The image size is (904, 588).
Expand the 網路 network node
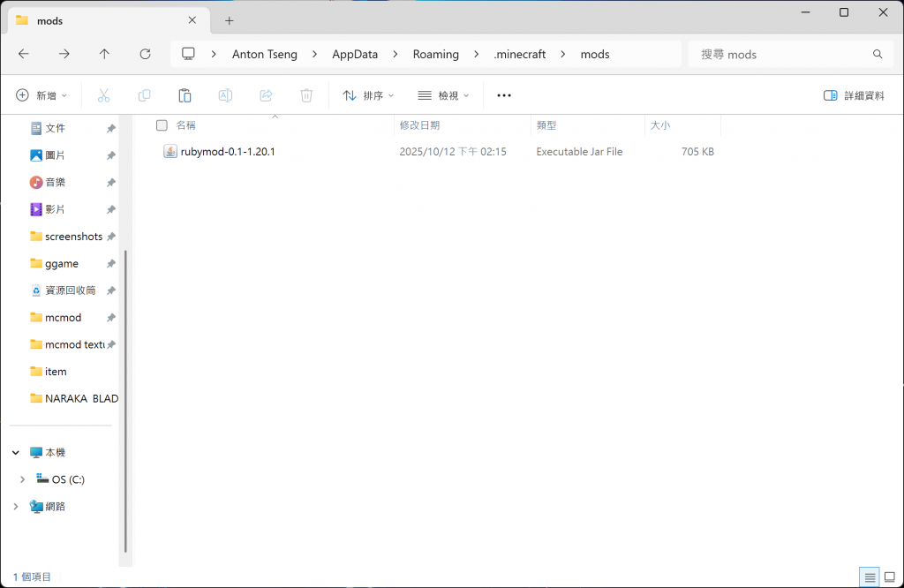pyautogui.click(x=16, y=507)
